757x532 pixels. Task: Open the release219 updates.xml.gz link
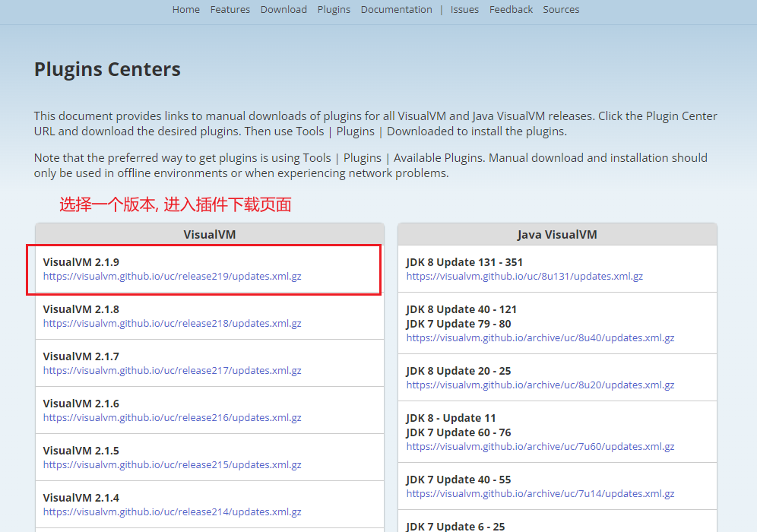(x=172, y=276)
